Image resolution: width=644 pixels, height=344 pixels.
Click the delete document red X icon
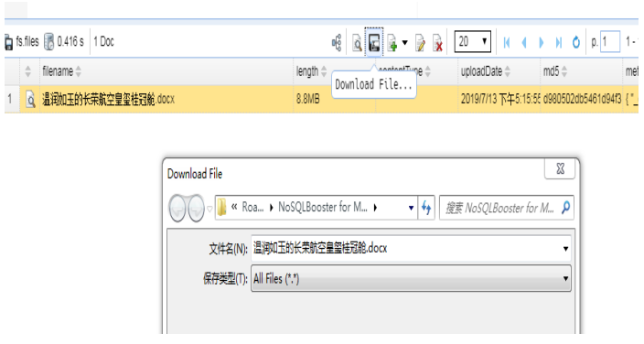(x=438, y=43)
